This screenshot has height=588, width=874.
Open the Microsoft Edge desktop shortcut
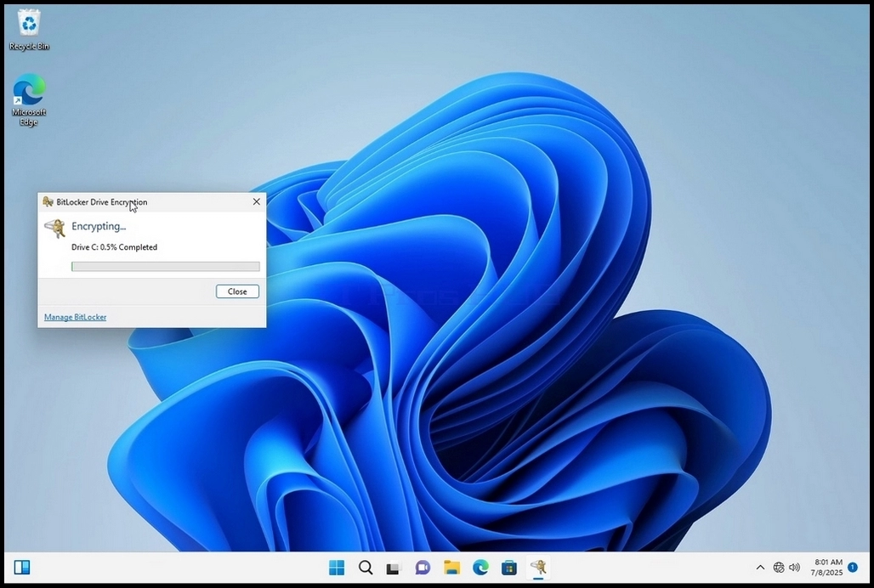click(x=28, y=100)
